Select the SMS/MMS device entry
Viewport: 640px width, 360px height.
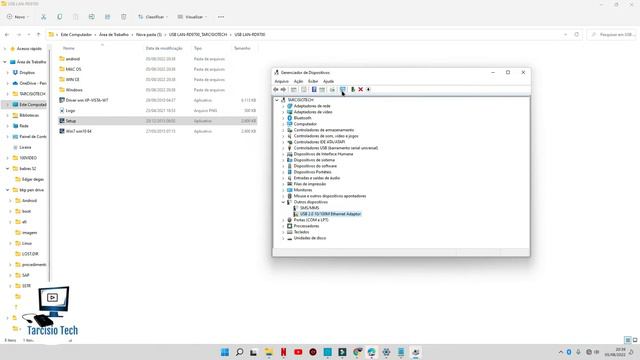pyautogui.click(x=309, y=208)
